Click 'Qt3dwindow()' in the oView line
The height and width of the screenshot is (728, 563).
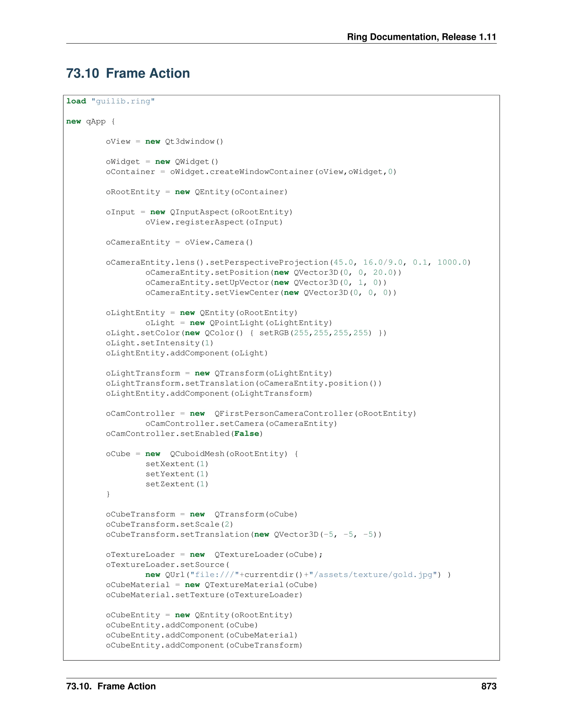point(194,142)
